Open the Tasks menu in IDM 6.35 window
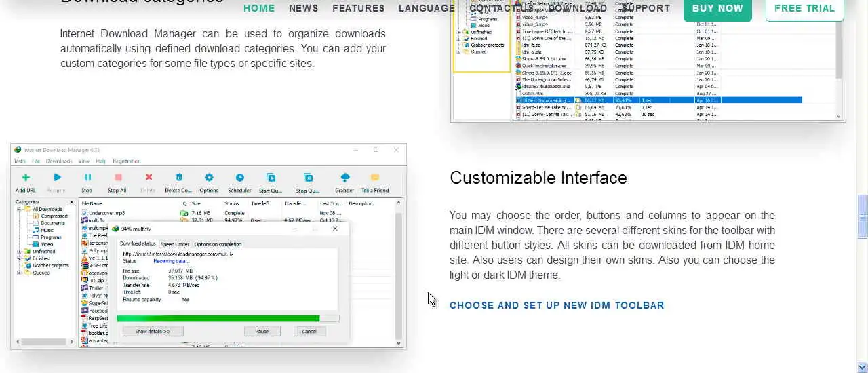 pyautogui.click(x=20, y=161)
